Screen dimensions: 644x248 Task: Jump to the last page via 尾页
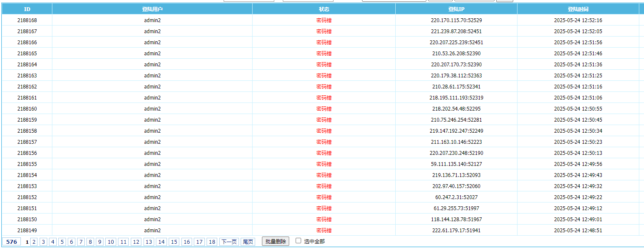click(247, 242)
